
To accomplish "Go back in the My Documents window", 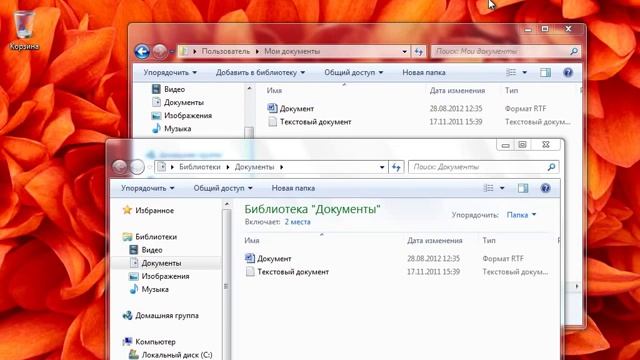I will (142, 51).
